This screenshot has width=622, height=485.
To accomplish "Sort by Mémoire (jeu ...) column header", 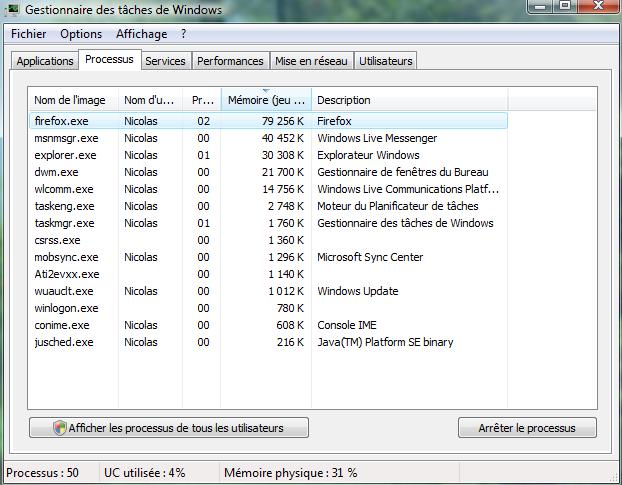I will pyautogui.click(x=266, y=100).
